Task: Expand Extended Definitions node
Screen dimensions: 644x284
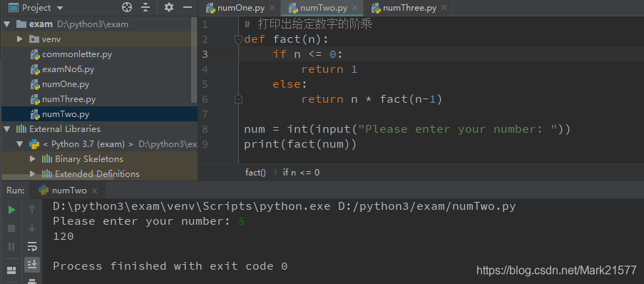Action: pyautogui.click(x=33, y=174)
